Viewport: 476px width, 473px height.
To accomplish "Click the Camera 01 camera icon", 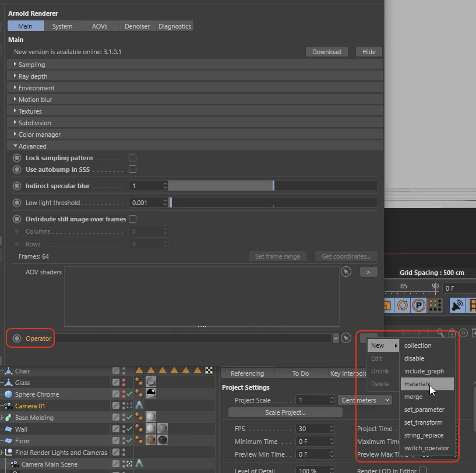I will (8, 405).
